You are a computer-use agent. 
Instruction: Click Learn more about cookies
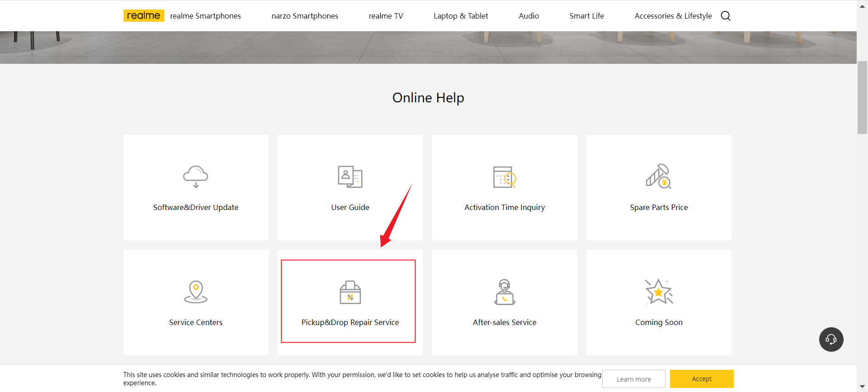634,379
